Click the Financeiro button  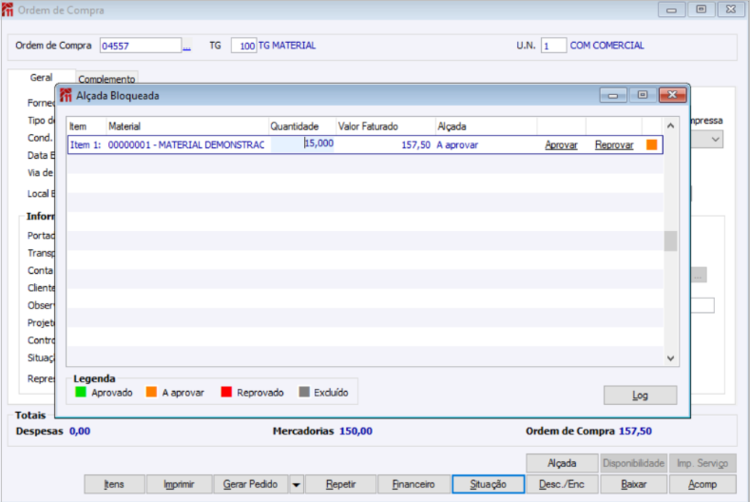coord(413,484)
